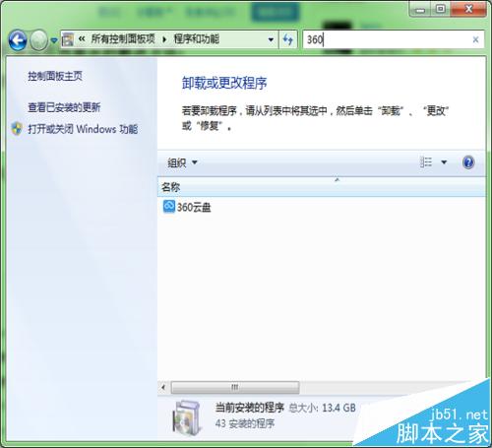Expand the address bar history dropdown arrow

coord(271,39)
